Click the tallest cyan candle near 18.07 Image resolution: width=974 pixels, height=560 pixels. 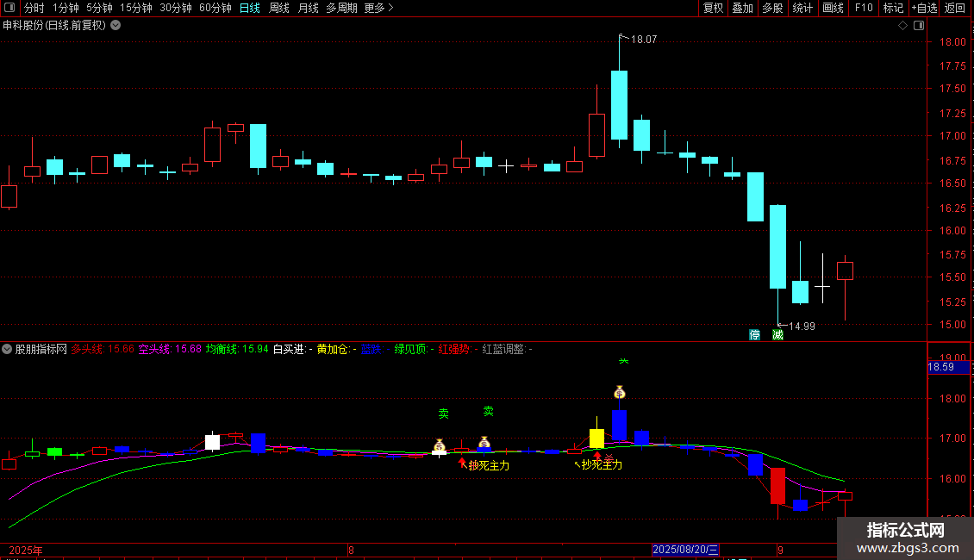(x=620, y=105)
